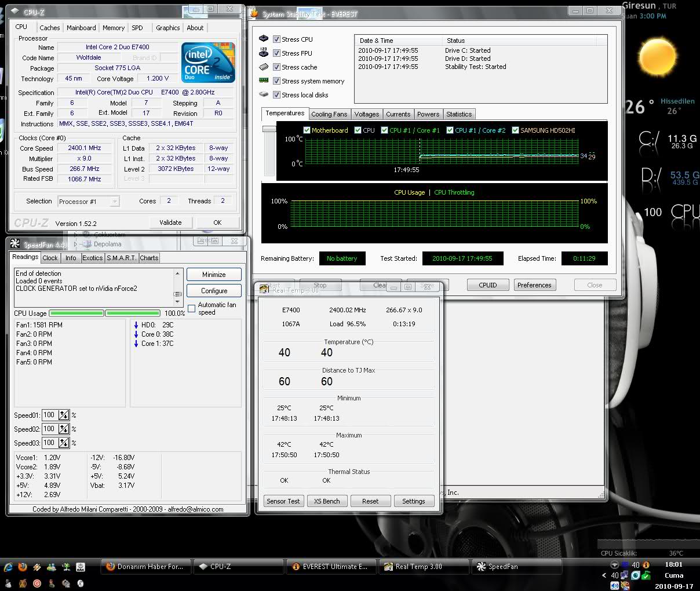Toggle Stress local disks checkbox
Image resolution: width=700 pixels, height=591 pixels.
point(276,94)
